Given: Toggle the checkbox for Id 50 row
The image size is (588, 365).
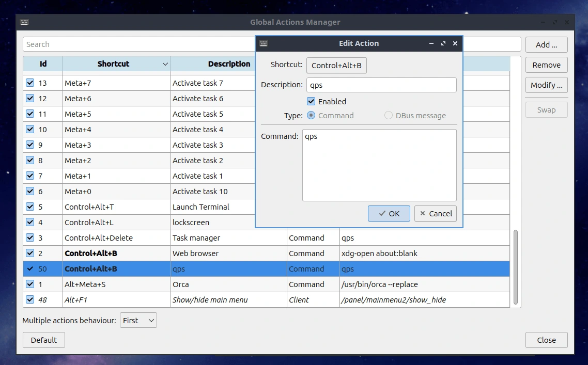Looking at the screenshot, I should (x=30, y=268).
